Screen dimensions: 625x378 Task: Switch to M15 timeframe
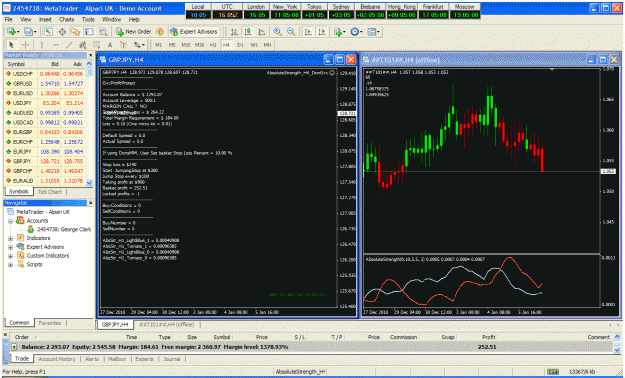pyautogui.click(x=186, y=45)
